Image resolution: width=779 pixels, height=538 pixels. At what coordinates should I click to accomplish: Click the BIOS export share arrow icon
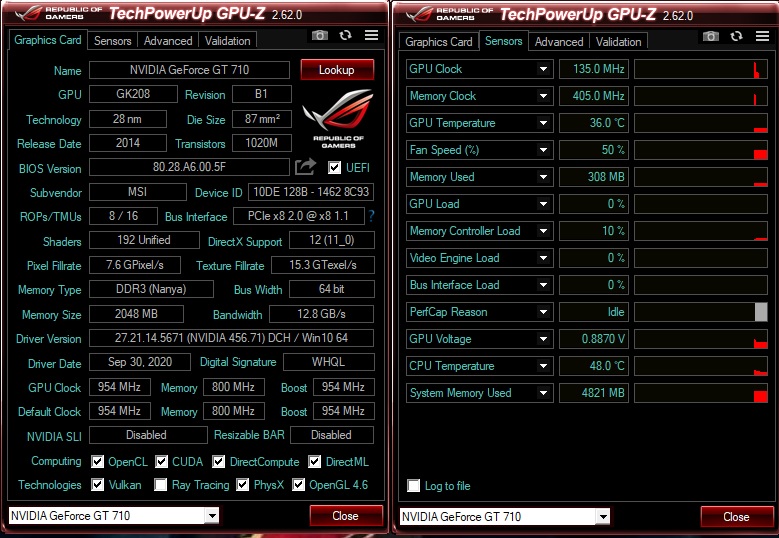click(x=305, y=167)
